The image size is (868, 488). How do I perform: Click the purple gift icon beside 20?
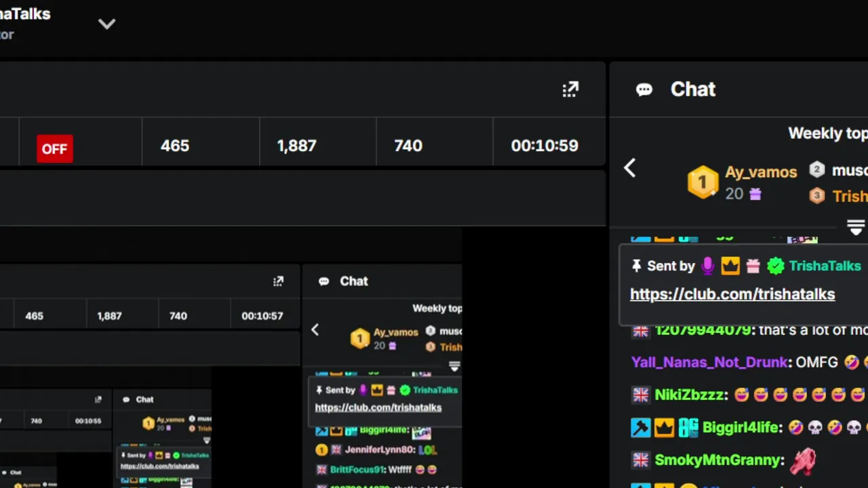point(755,195)
